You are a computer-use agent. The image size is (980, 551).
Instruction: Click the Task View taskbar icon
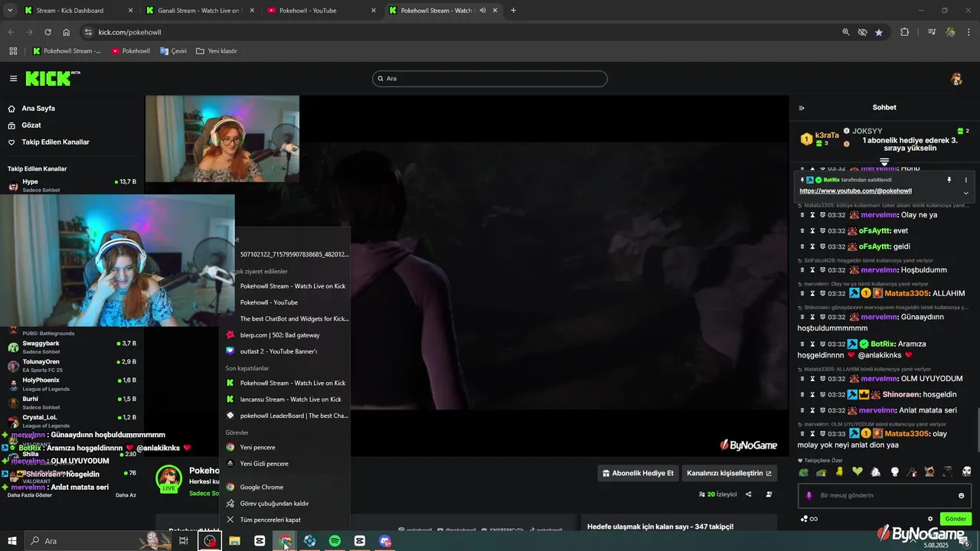(184, 541)
